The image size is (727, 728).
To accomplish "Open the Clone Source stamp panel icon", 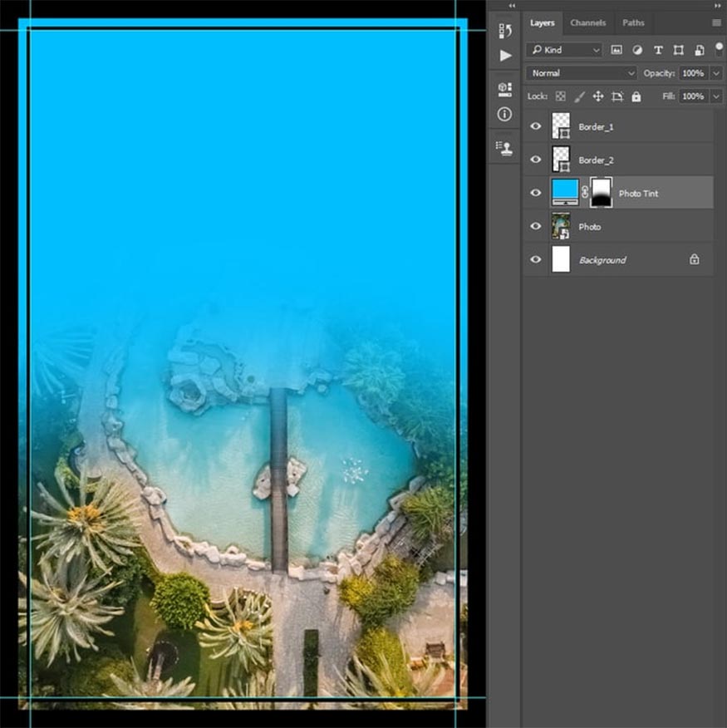I will pyautogui.click(x=504, y=148).
